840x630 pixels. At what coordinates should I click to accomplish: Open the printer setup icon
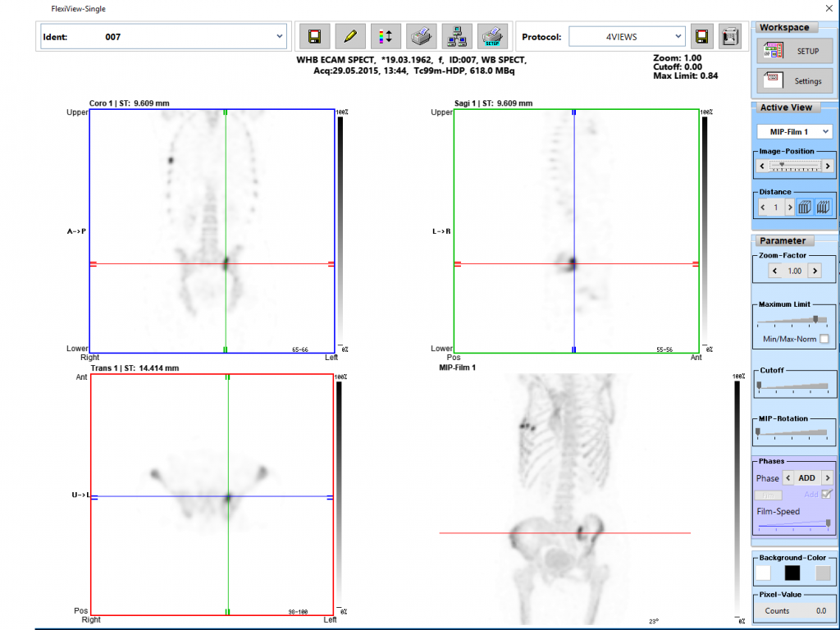(x=491, y=36)
